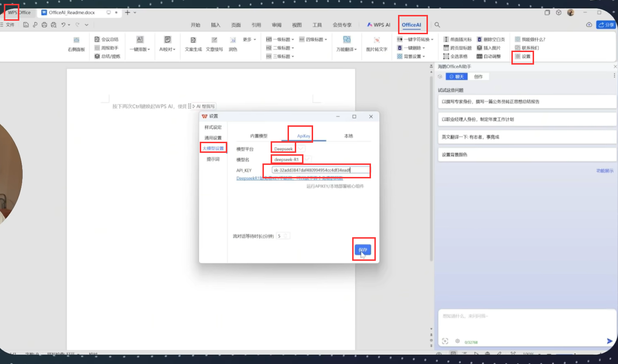Click the 分享 share button
Viewport: 618px width, 364px height.
605,25
